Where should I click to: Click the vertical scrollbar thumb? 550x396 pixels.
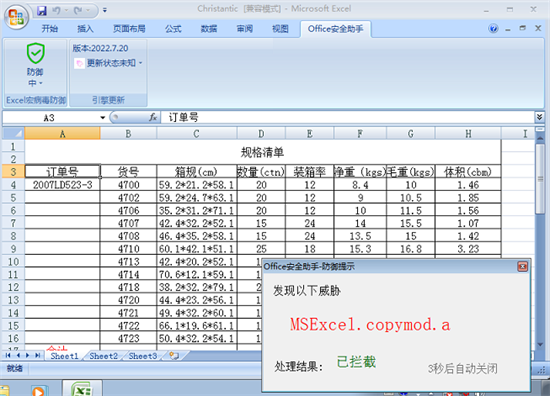tap(540, 179)
